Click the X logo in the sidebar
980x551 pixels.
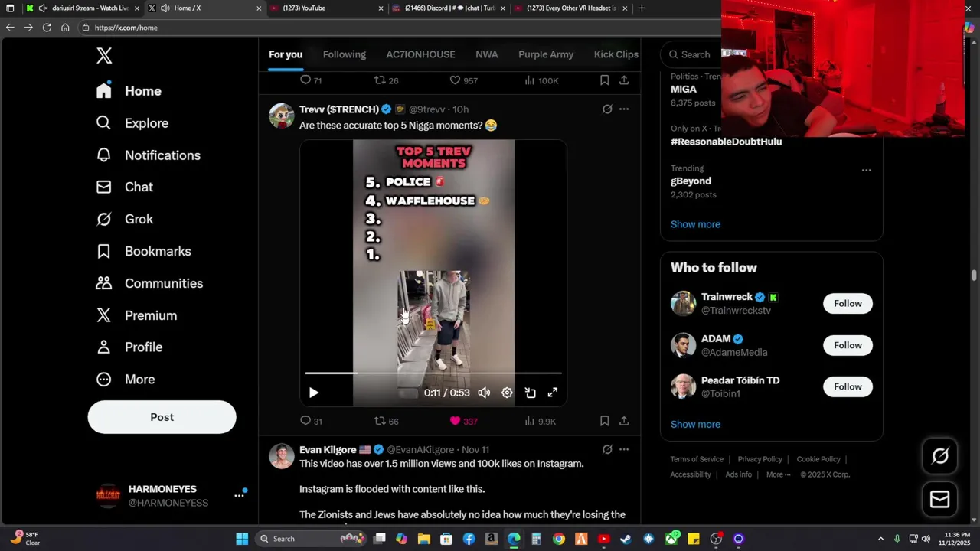104,55
